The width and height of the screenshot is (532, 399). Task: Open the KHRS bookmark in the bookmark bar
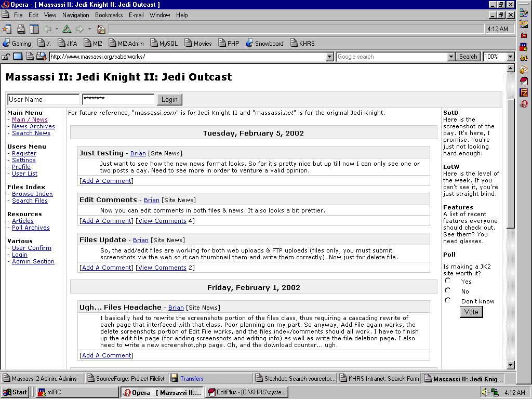(302, 44)
